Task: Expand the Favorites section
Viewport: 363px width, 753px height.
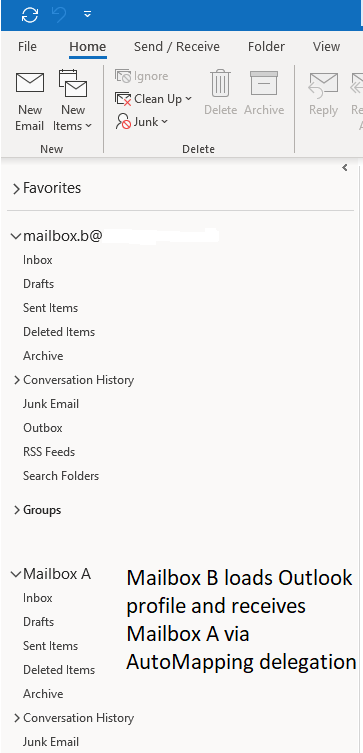Action: tap(17, 189)
